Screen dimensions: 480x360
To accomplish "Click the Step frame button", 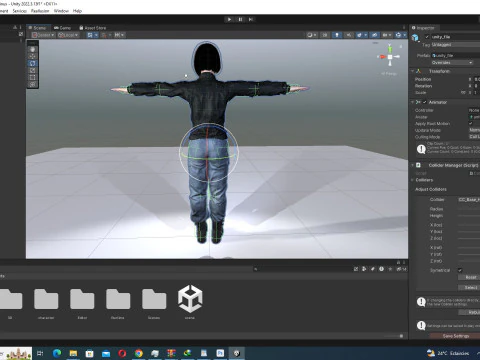I will 251,19.
